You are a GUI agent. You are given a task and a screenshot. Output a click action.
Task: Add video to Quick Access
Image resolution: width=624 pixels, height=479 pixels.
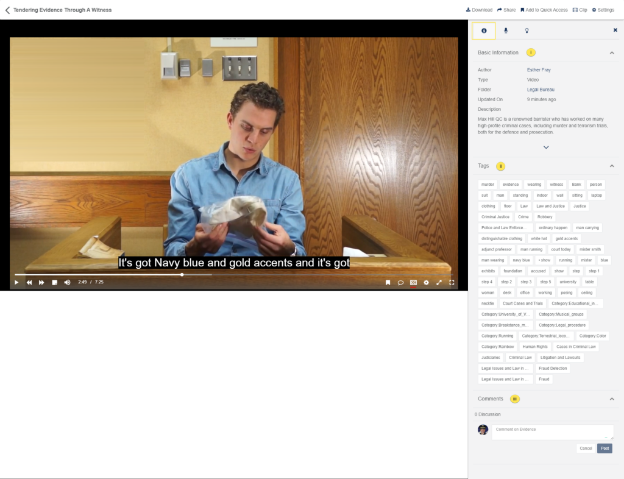[546, 9]
